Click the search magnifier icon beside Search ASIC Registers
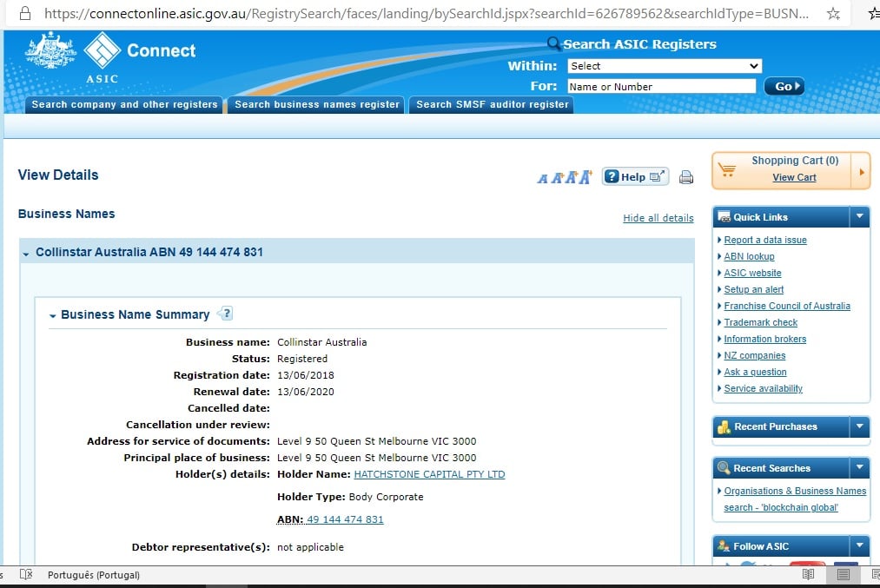The width and height of the screenshot is (880, 588). (553, 43)
